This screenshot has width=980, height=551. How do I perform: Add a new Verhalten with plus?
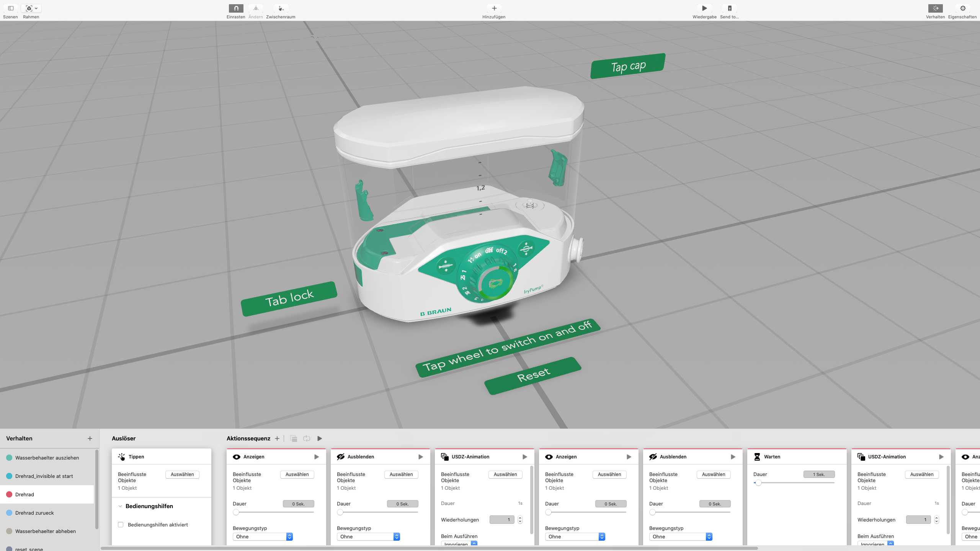(90, 439)
